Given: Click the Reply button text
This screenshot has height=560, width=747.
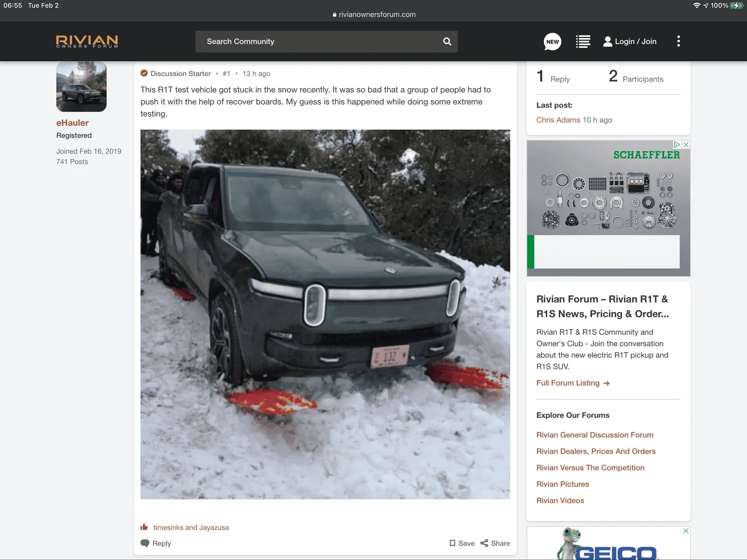Looking at the screenshot, I should (162, 543).
